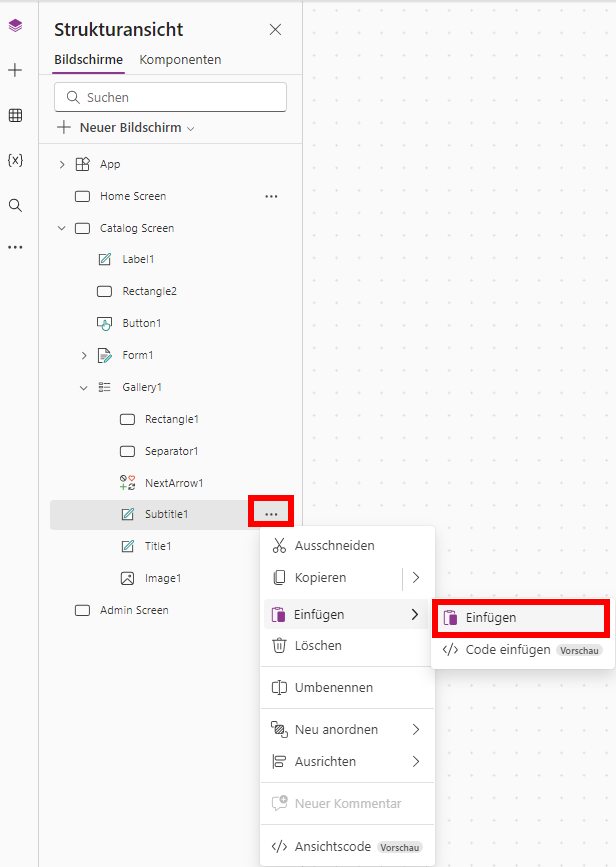The height and width of the screenshot is (867, 616).
Task: Select Admin Screen in the tree
Action: pos(134,610)
